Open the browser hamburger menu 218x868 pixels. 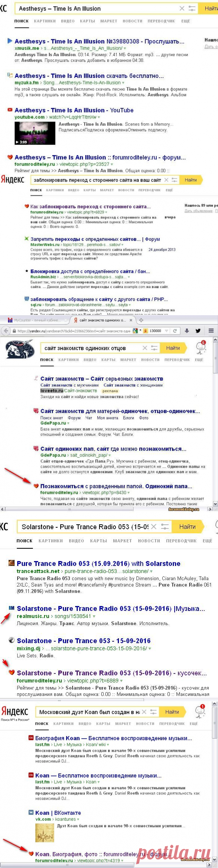click(211, 331)
